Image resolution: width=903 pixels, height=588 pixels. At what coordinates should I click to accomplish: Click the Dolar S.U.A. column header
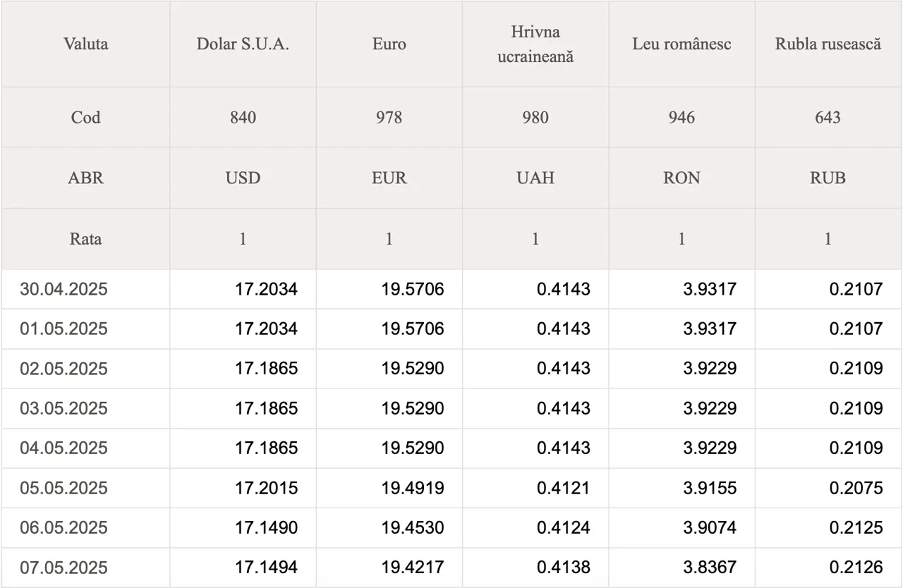coord(243,44)
